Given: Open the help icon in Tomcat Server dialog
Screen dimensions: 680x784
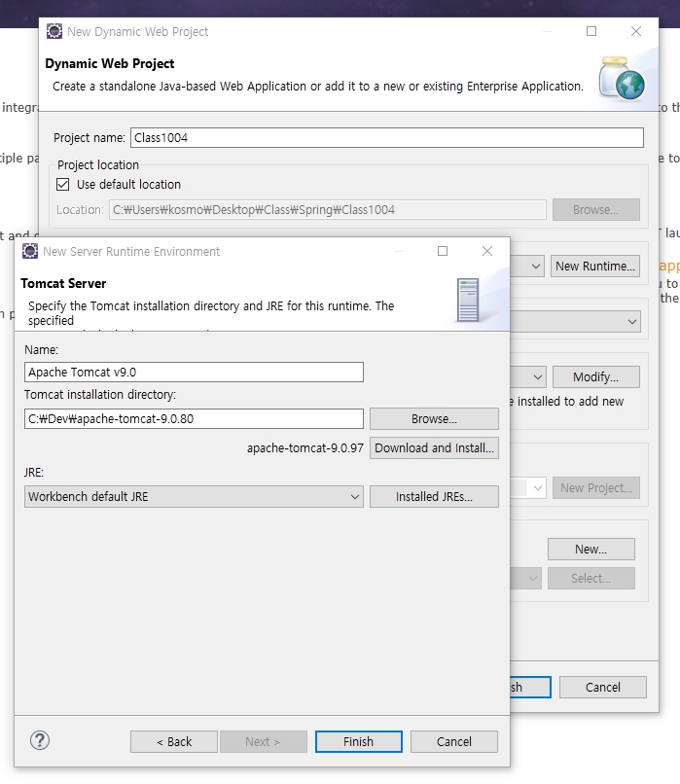Looking at the screenshot, I should pos(40,740).
